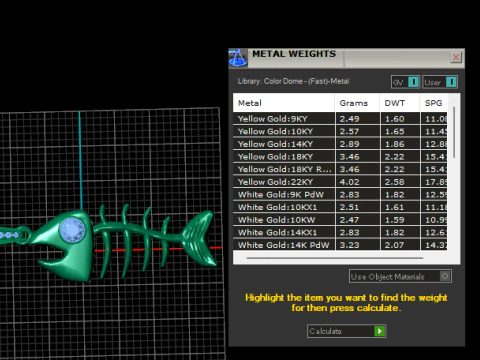Click the vertical scrollbar of metal list
The image size is (480, 360).
[x=454, y=132]
